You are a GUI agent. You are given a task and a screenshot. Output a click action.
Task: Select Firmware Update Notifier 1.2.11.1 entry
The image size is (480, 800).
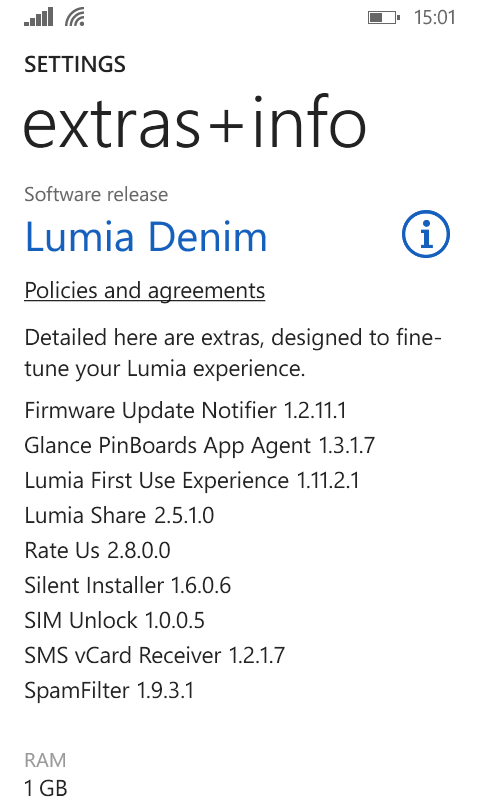pyautogui.click(x=185, y=411)
